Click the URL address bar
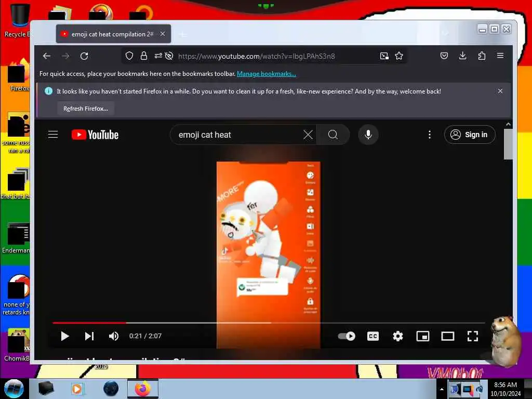 click(256, 56)
